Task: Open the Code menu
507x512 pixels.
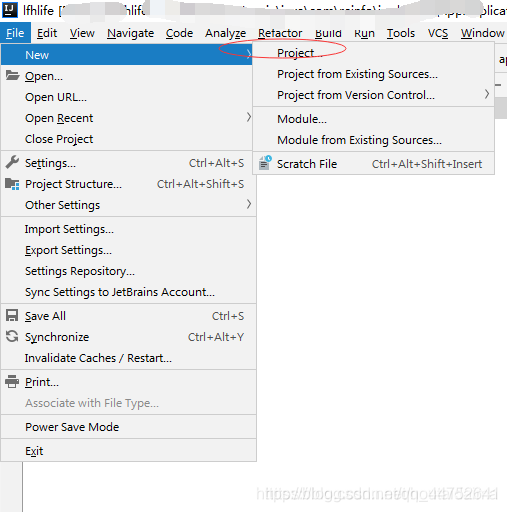Action: pyautogui.click(x=179, y=33)
